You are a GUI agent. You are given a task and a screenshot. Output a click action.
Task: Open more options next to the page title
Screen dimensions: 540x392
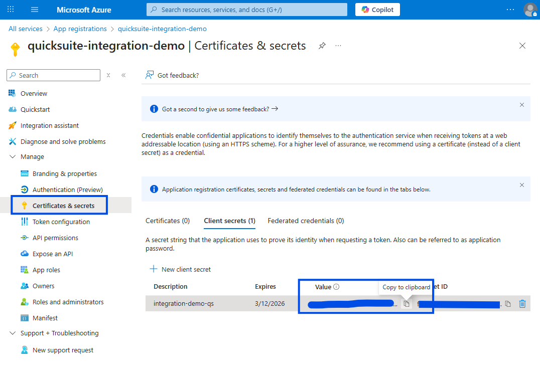(338, 46)
